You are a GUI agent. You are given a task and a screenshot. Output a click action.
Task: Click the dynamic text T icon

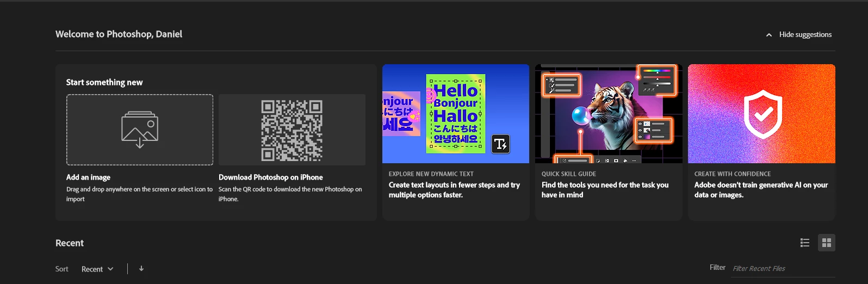501,144
